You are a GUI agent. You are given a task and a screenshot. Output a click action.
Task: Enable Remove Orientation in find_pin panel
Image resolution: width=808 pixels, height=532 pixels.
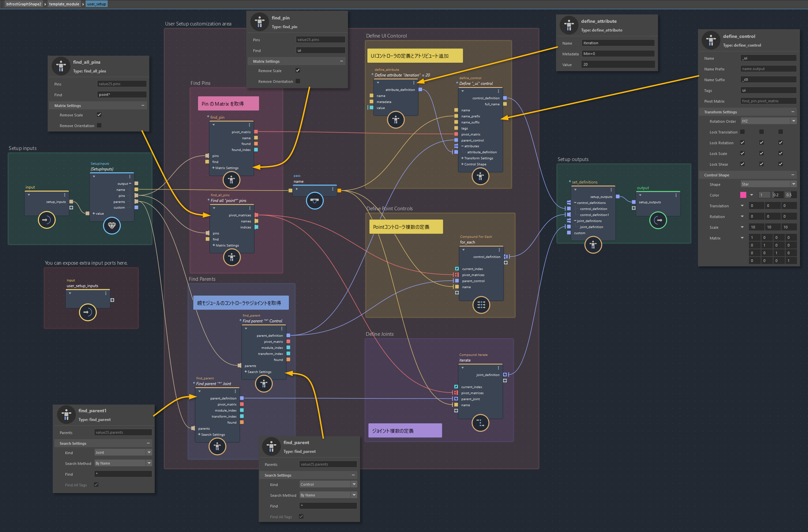(298, 81)
